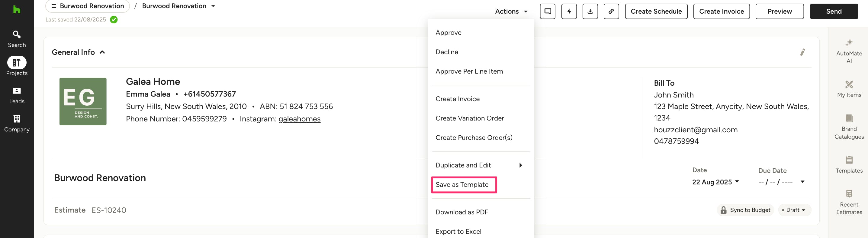Open the comments icon button in toolbar
Image resolution: width=868 pixels, height=238 pixels.
[x=547, y=12]
